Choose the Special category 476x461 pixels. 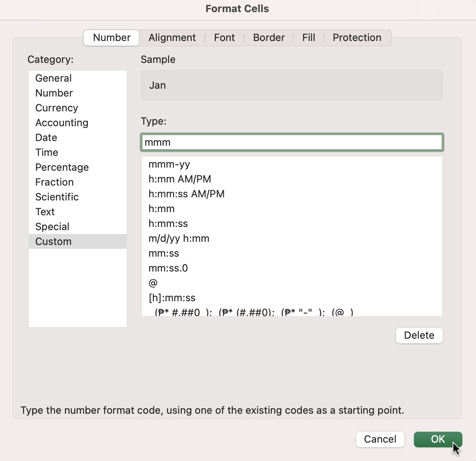tap(78, 227)
